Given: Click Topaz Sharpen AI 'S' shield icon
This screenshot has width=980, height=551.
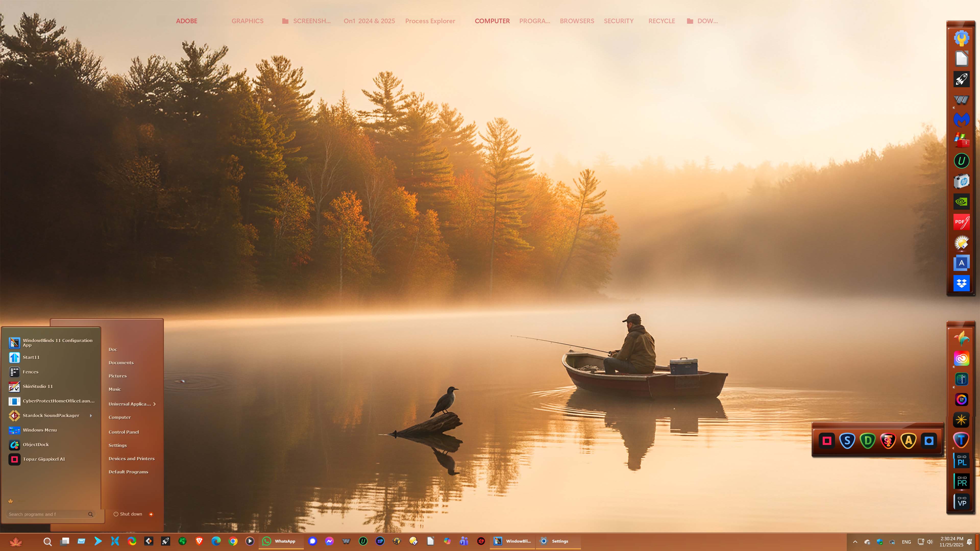Looking at the screenshot, I should point(847,441).
